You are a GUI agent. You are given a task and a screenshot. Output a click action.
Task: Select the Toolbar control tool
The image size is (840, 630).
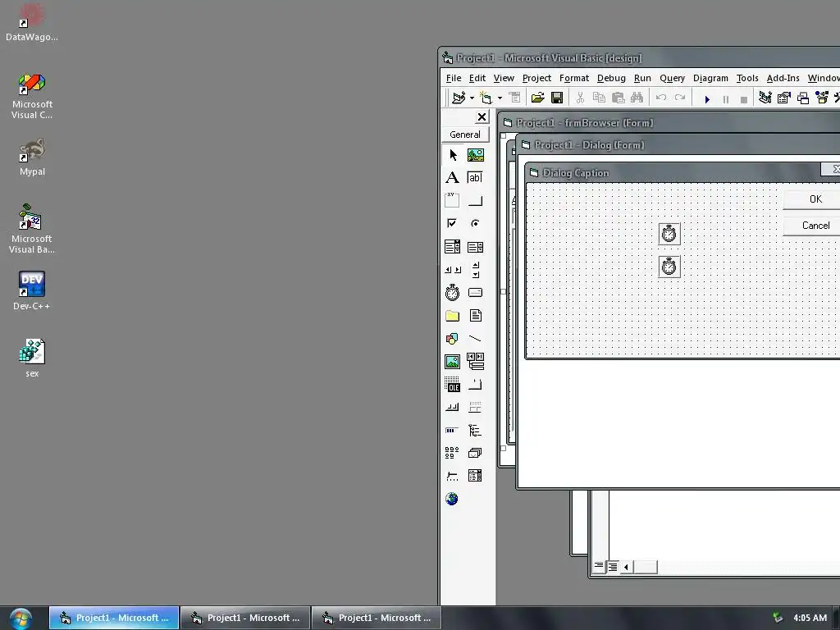(453, 407)
